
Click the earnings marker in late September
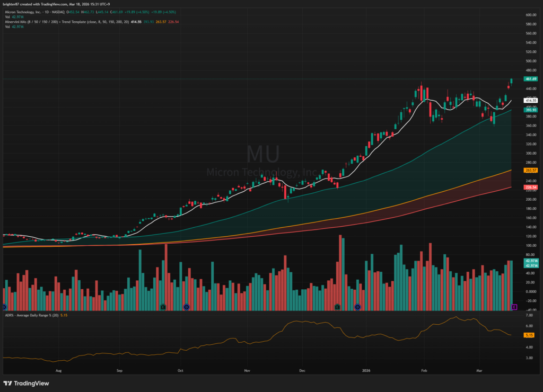[163, 307]
